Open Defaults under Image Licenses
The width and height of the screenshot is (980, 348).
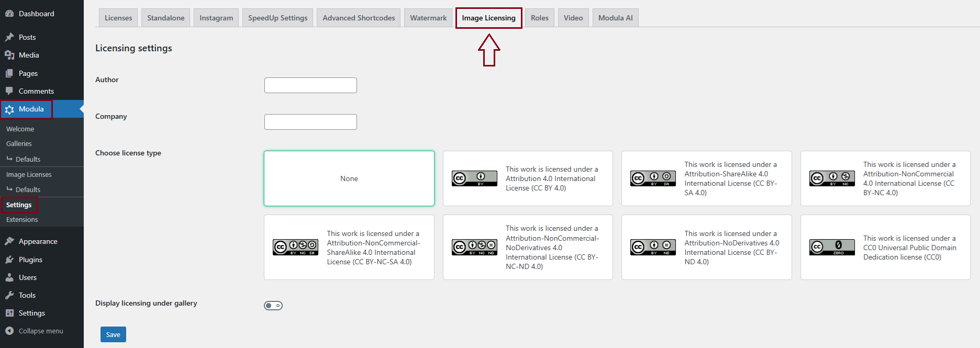pos(28,189)
